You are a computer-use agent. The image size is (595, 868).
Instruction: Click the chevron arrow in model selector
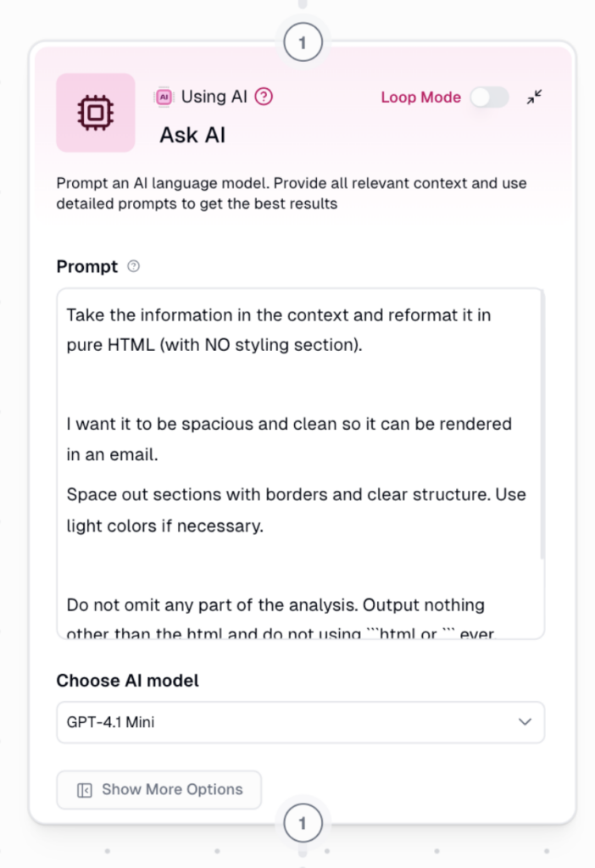coord(525,722)
